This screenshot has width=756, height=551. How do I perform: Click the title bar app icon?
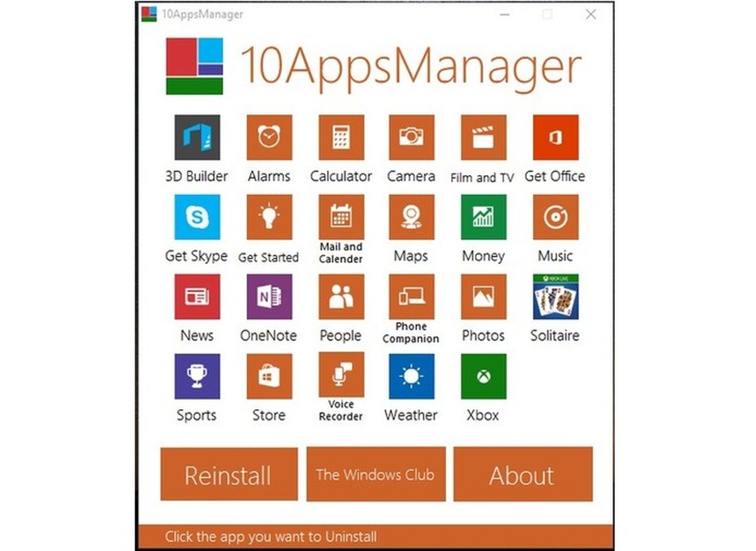(149, 14)
